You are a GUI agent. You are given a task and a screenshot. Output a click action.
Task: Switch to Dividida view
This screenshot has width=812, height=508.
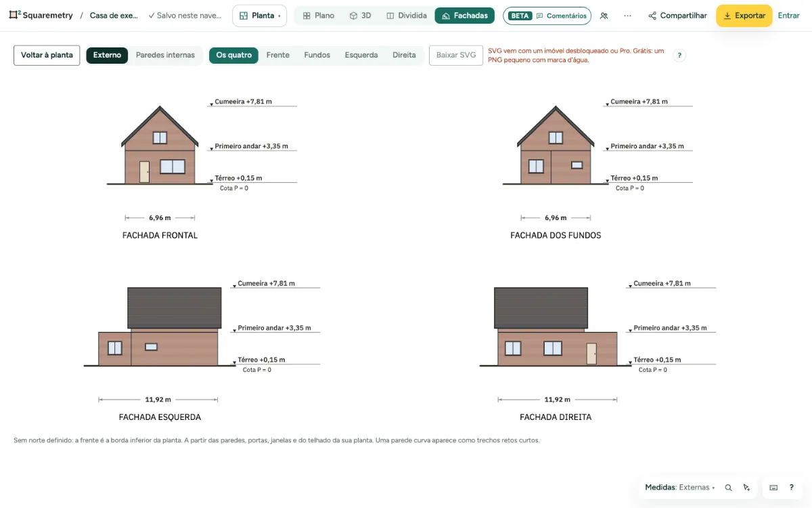click(x=406, y=16)
